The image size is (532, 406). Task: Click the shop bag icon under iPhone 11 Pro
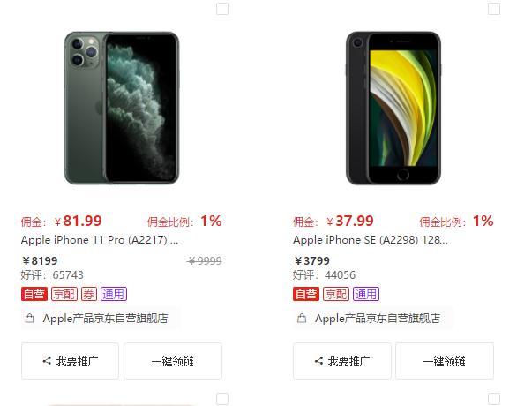coord(29,319)
